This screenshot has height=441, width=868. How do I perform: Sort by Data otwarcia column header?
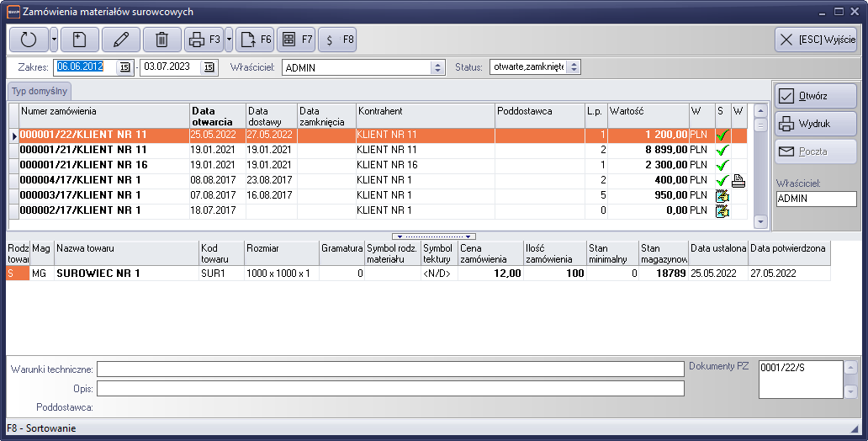point(217,116)
